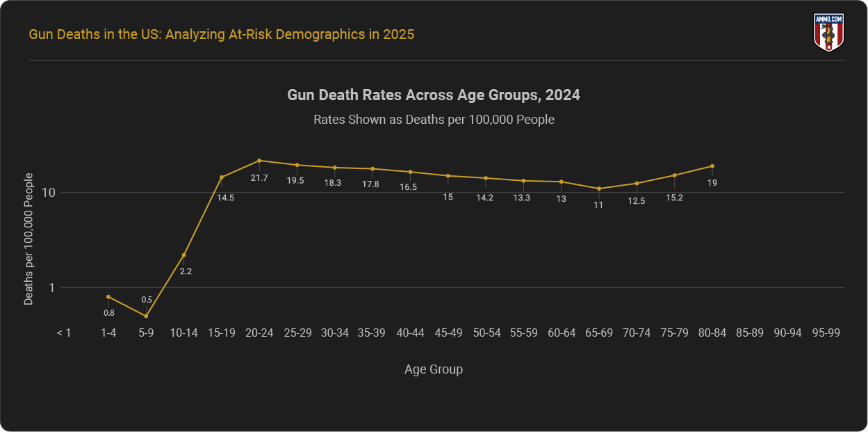Click the data point for age group 65-69

[599, 189]
